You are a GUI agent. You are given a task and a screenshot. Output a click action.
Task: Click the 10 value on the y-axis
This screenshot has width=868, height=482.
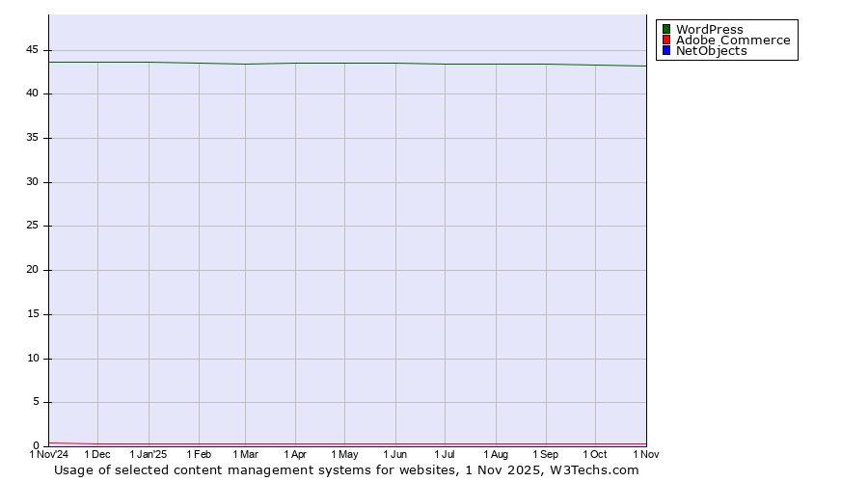[33, 359]
